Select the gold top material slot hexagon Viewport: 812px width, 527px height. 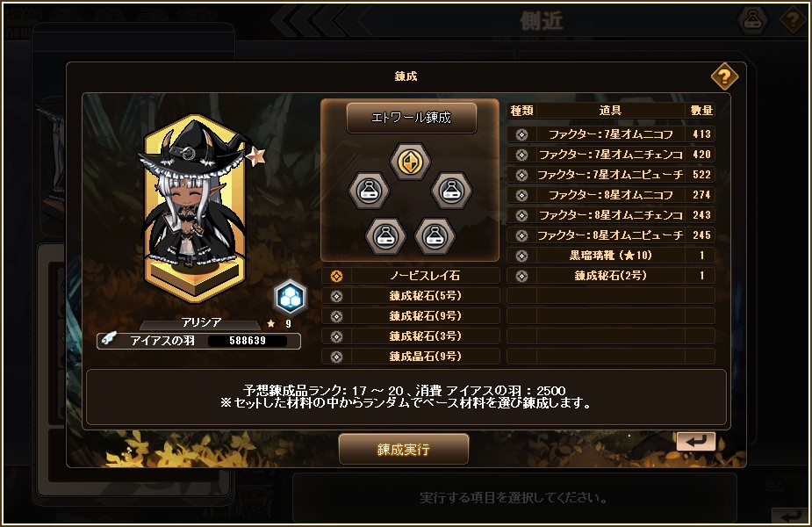click(410, 162)
